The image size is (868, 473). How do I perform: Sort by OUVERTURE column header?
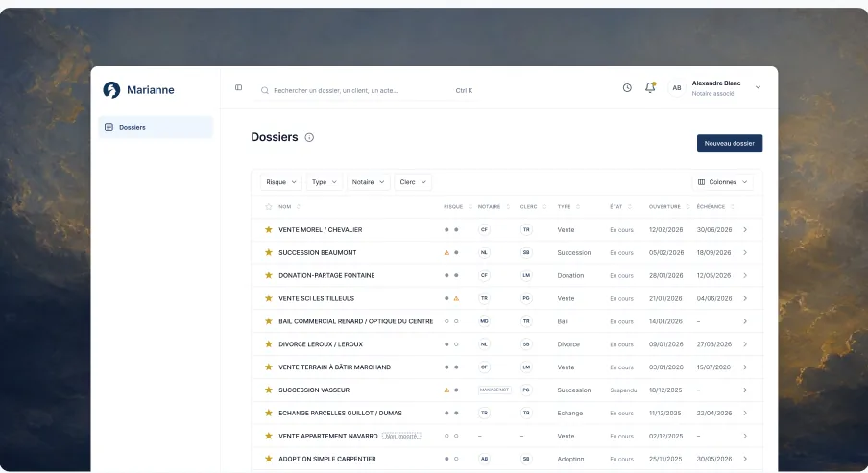669,207
